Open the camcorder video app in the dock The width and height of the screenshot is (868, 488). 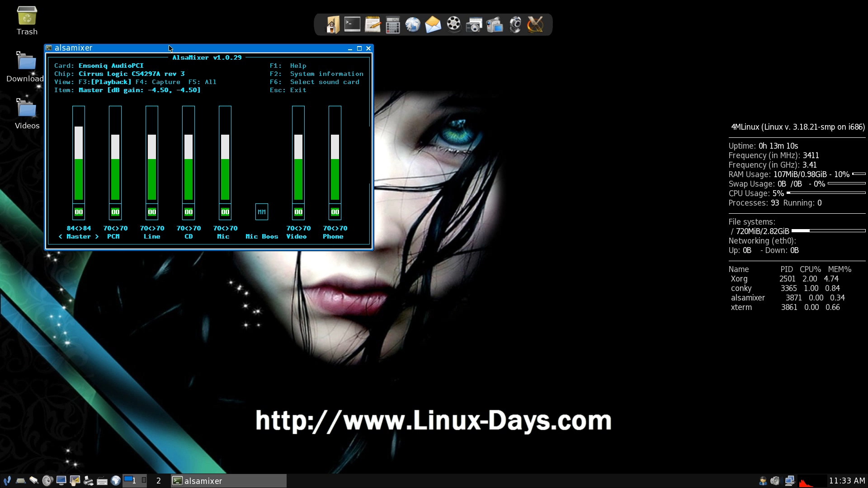(x=495, y=25)
